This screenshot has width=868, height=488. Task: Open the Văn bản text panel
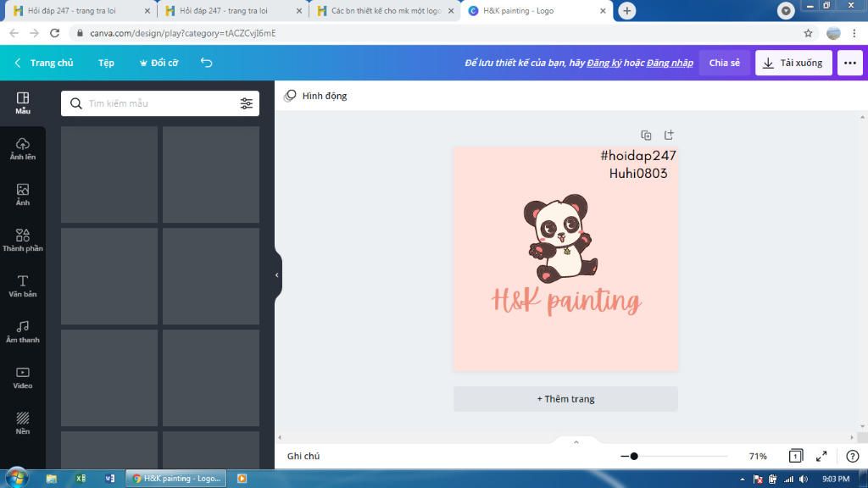(23, 286)
